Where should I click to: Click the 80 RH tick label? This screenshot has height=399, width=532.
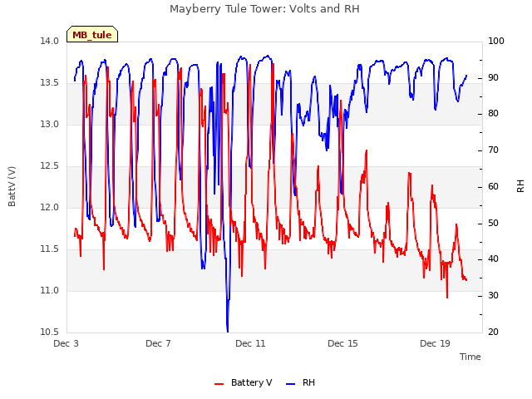[493, 113]
